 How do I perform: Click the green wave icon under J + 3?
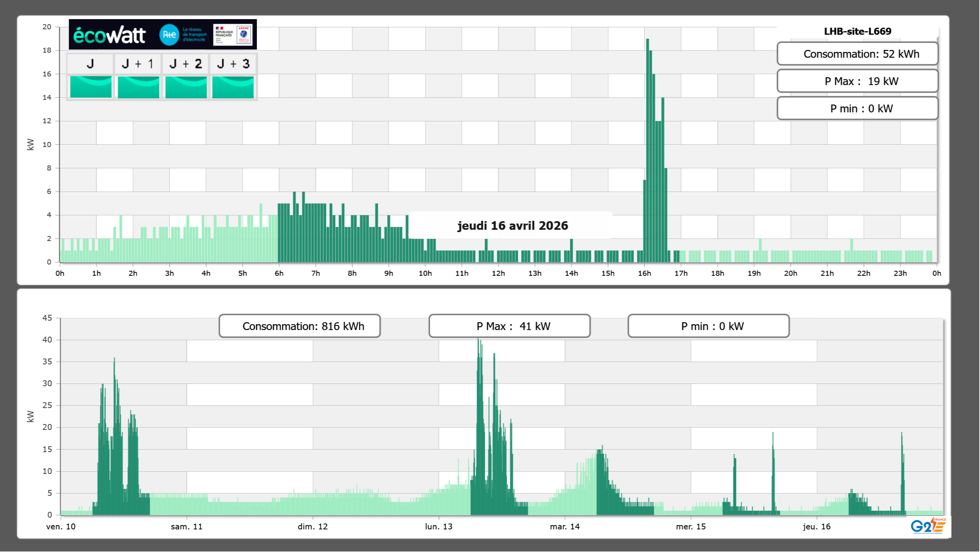tap(233, 87)
